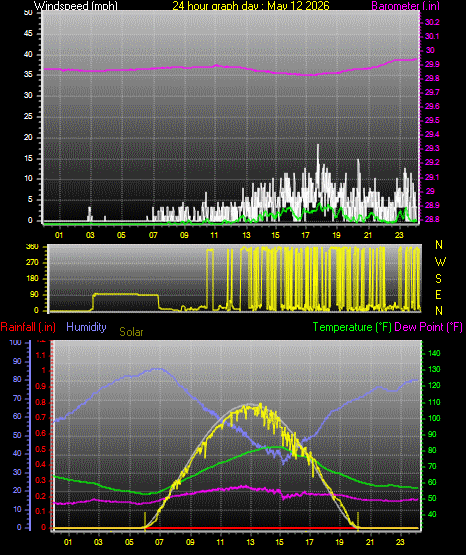Click the 0.5 rainfall scale value

[41, 449]
